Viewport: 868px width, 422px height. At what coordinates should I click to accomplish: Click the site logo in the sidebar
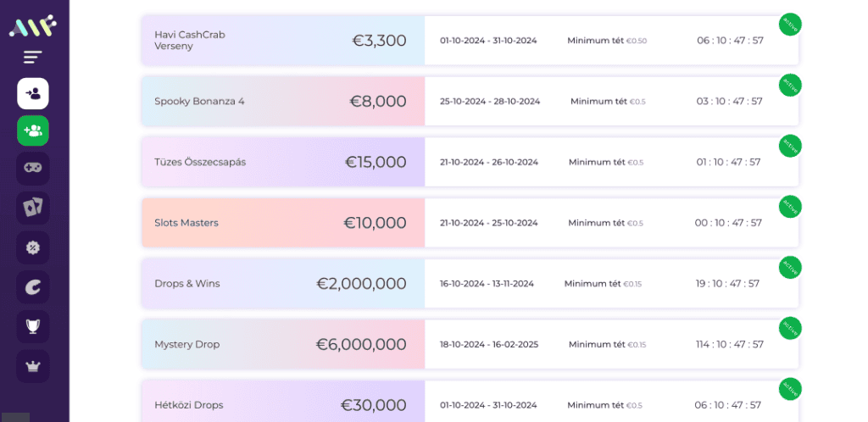32,26
